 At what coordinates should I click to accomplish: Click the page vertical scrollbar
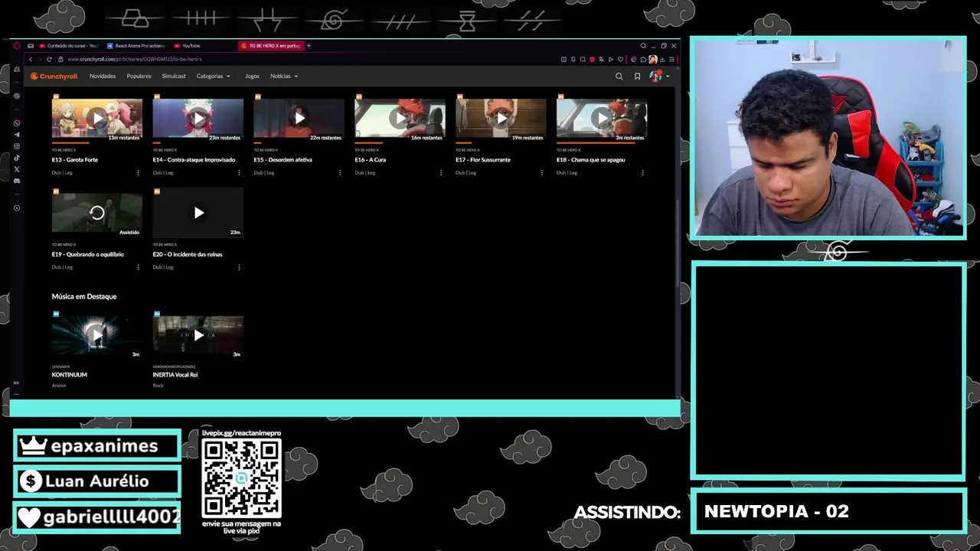pos(677,245)
